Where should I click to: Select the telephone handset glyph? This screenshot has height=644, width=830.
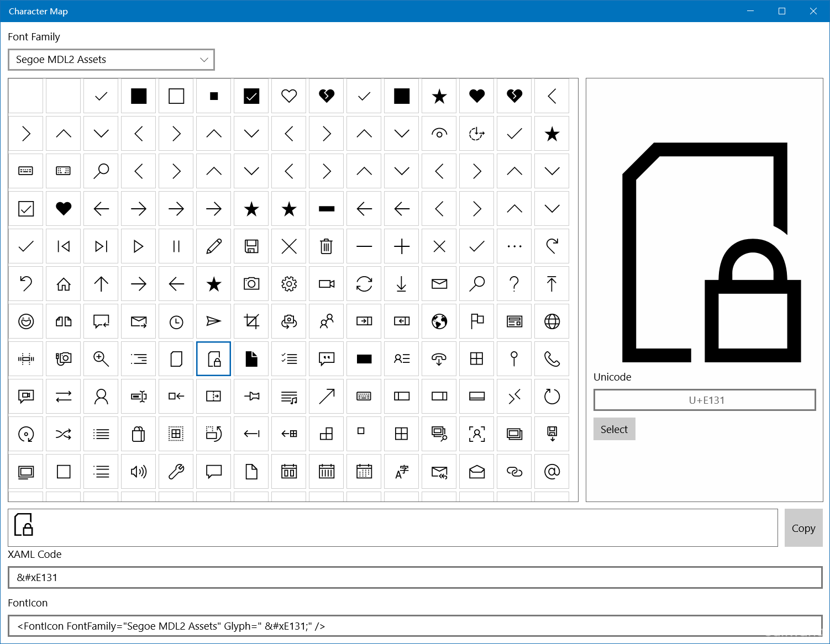click(x=552, y=359)
